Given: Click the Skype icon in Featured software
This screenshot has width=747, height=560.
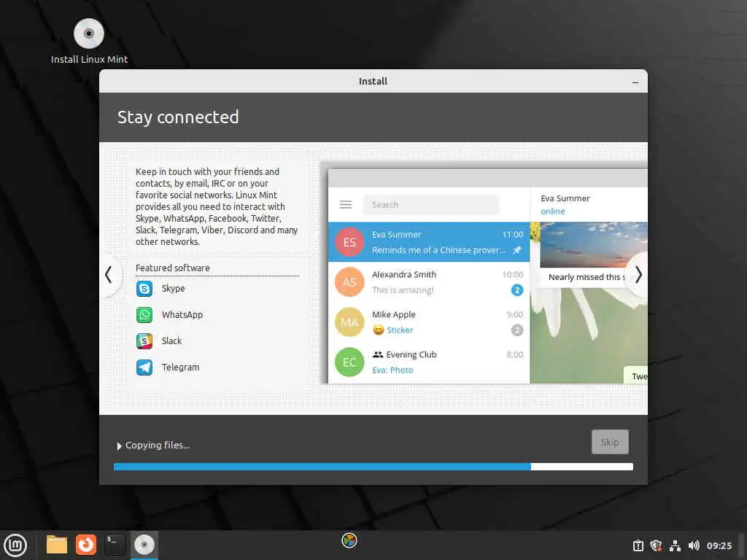Looking at the screenshot, I should (144, 289).
